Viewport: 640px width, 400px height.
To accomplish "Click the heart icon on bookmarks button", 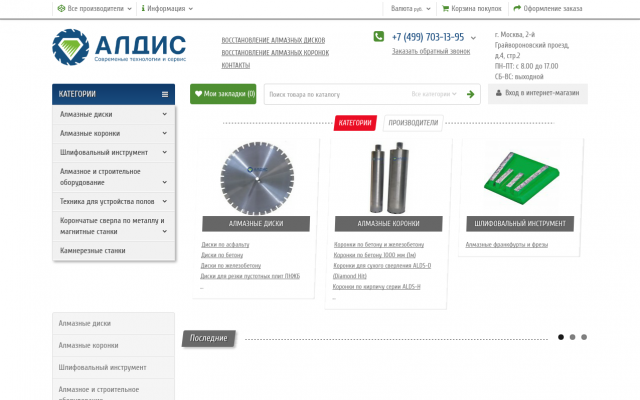I will [198, 93].
